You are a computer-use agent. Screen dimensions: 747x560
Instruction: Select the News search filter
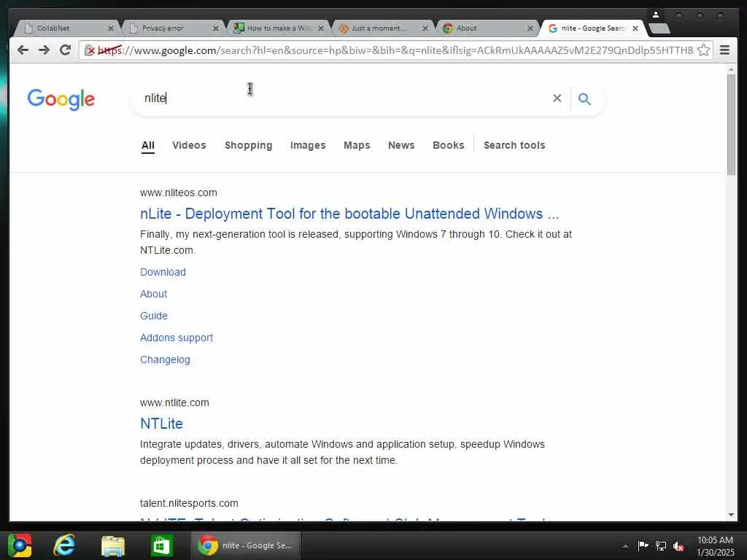[x=401, y=145]
